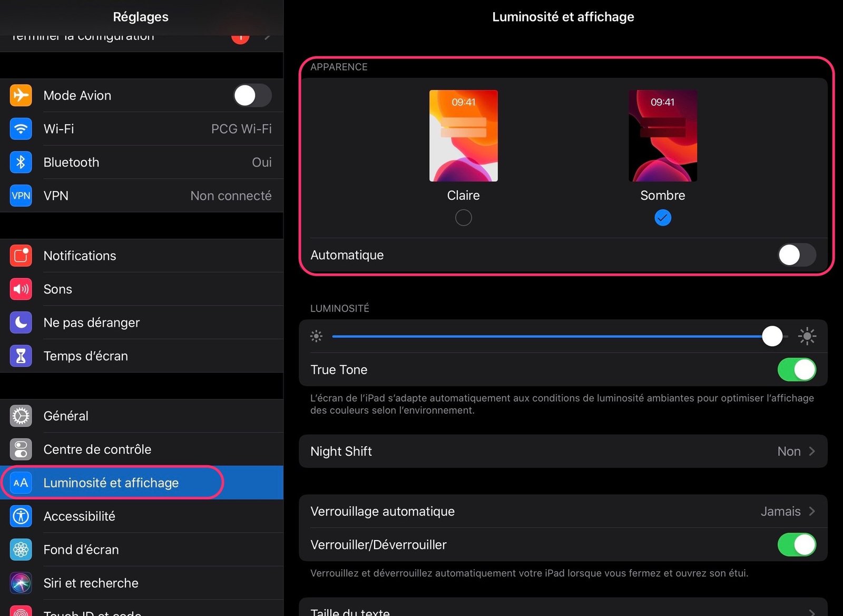Tap the Bluetooth icon
Screen dimensions: 843x616
coord(21,162)
